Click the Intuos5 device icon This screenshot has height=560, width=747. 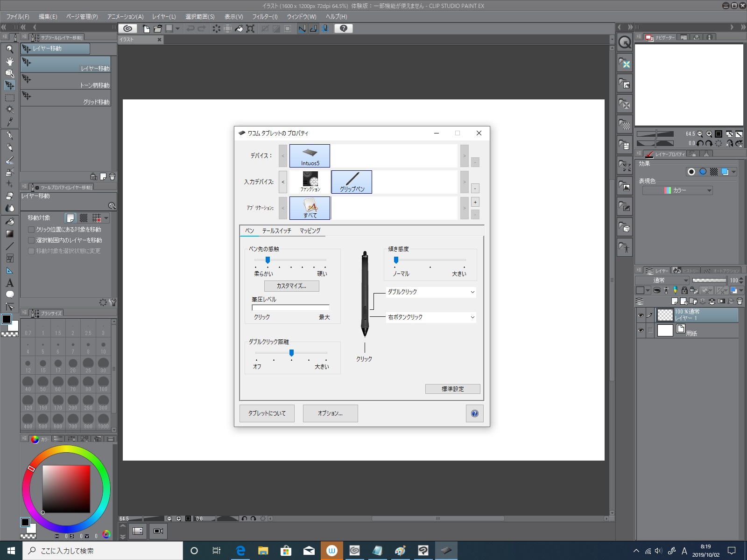pos(310,156)
